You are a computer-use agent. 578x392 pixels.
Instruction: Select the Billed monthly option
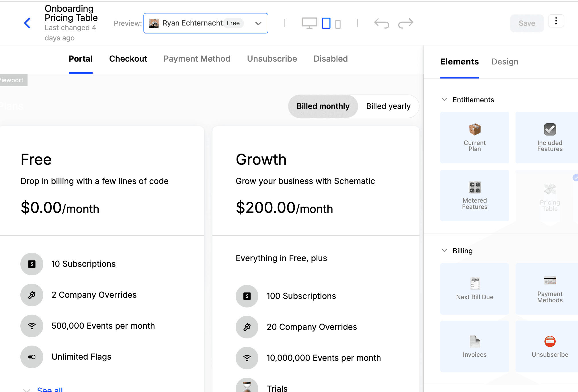(x=323, y=106)
